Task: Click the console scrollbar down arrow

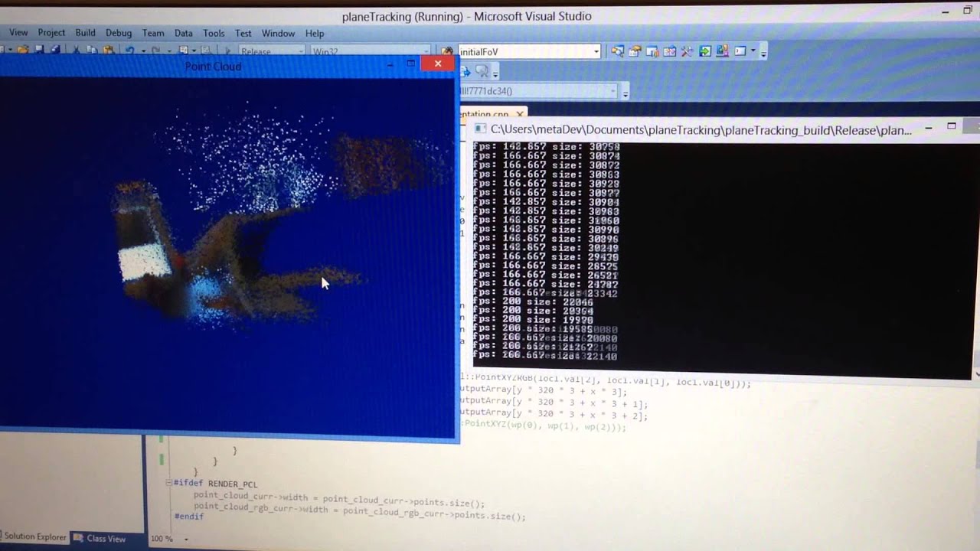Action: coord(976,374)
